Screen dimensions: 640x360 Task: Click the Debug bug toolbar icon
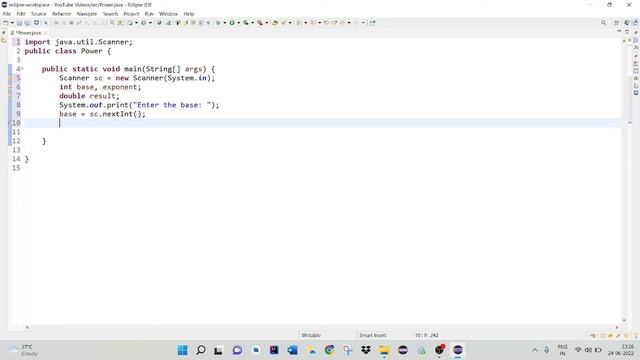click(218, 23)
